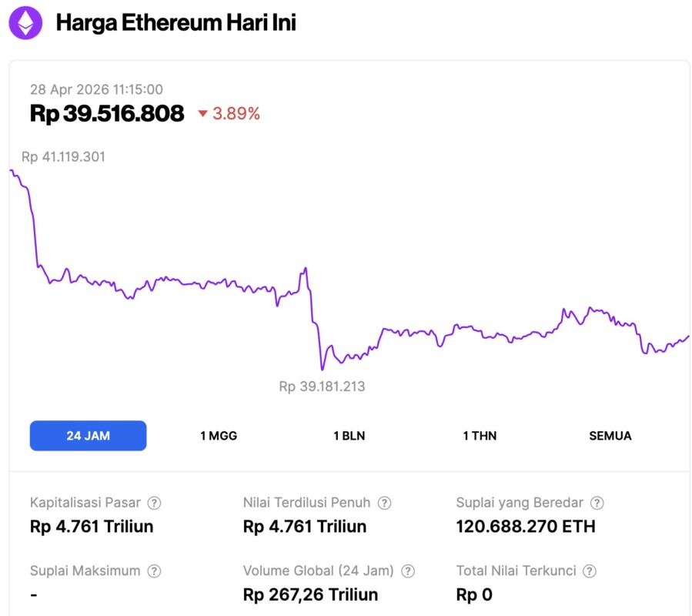Screen dimensions: 692x616
Task: Show the 1 BLN price chart
Action: [x=349, y=436]
